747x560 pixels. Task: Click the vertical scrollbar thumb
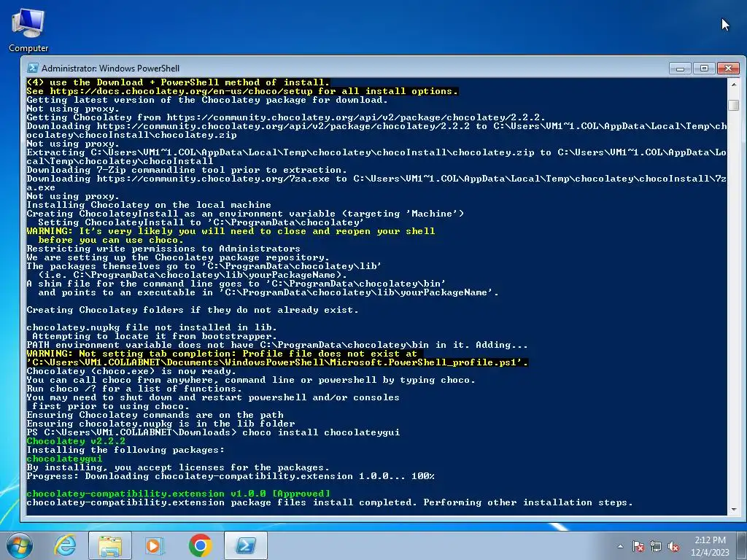tap(734, 105)
